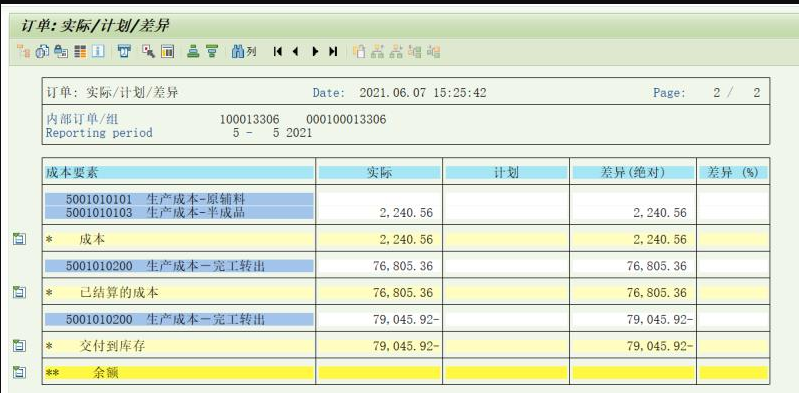Click the last greyed toolbar icon
Screen dimensions: 799x393
pyautogui.click(x=434, y=51)
